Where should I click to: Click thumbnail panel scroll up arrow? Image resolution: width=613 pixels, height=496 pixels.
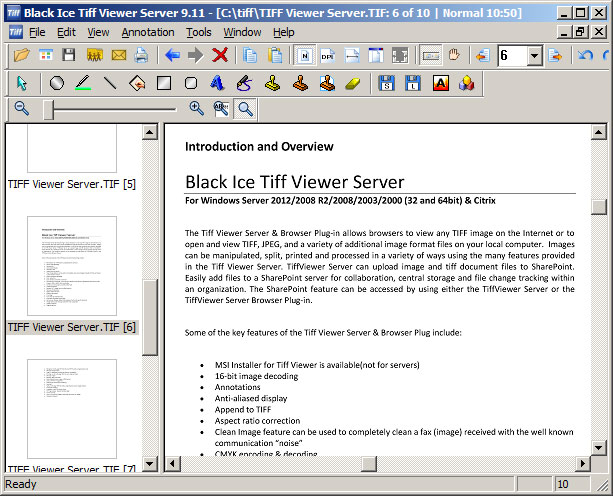[150, 132]
